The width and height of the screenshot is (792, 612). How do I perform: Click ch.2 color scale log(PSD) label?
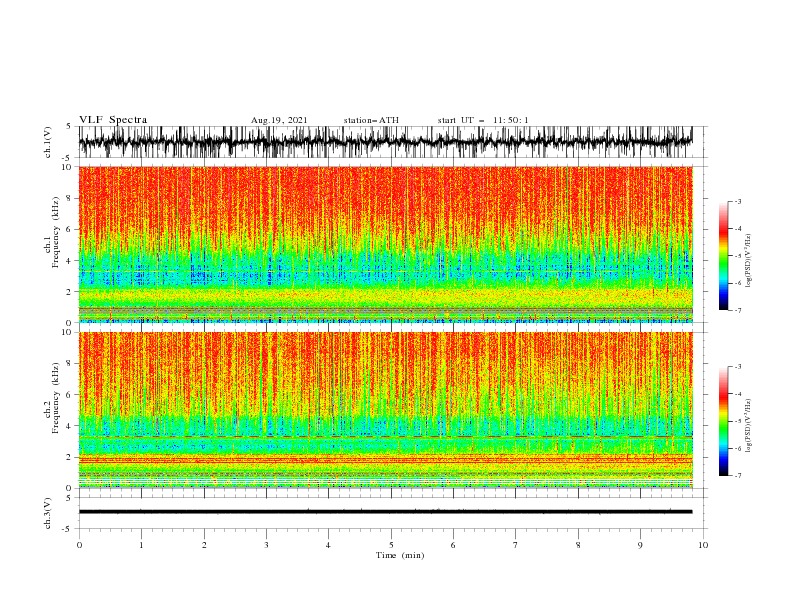point(749,425)
